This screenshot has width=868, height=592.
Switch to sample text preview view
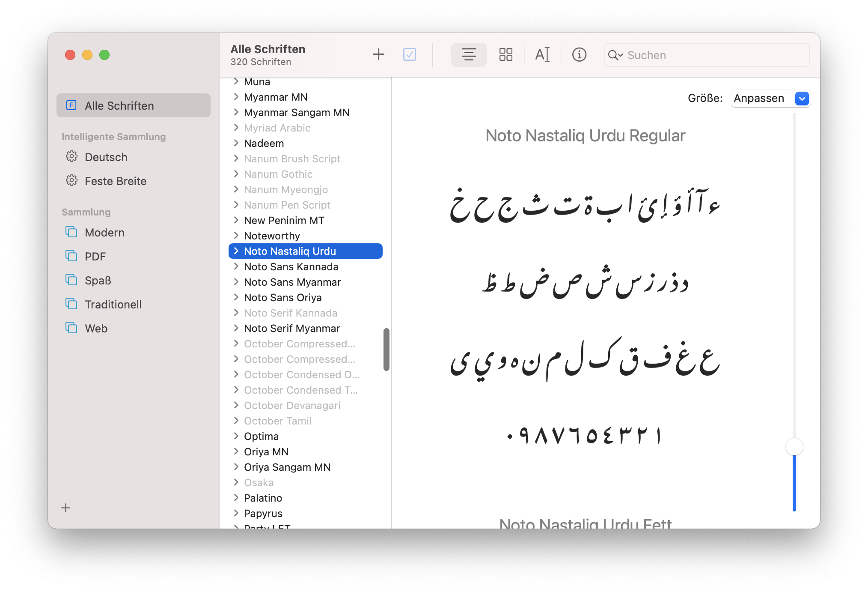[x=469, y=54]
